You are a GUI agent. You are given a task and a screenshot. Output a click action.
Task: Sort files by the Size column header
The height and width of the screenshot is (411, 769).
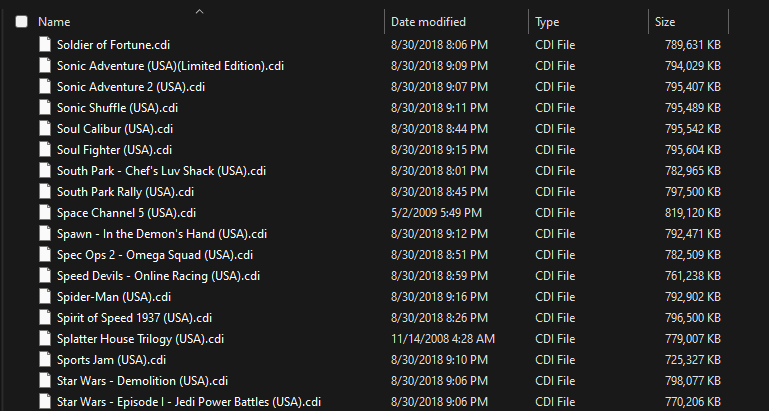(665, 22)
